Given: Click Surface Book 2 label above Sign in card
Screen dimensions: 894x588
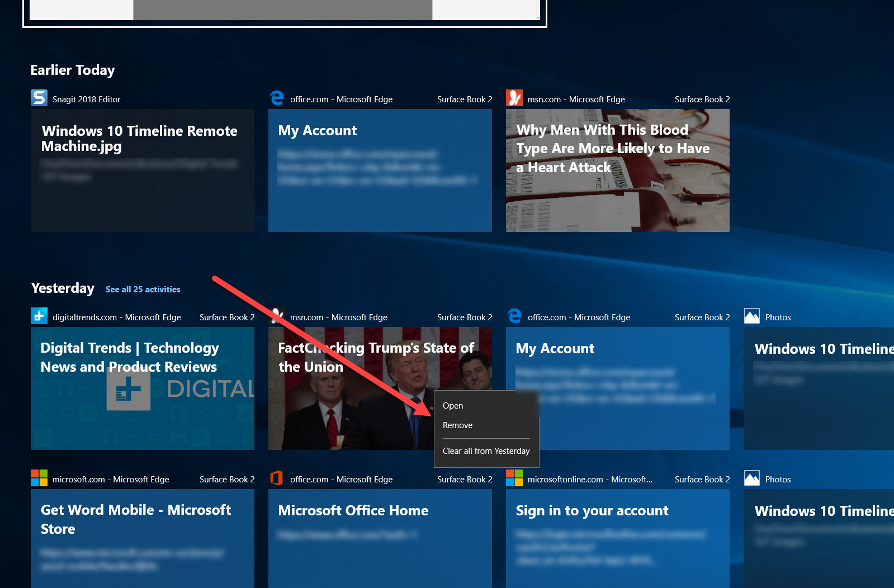Looking at the screenshot, I should (x=702, y=479).
